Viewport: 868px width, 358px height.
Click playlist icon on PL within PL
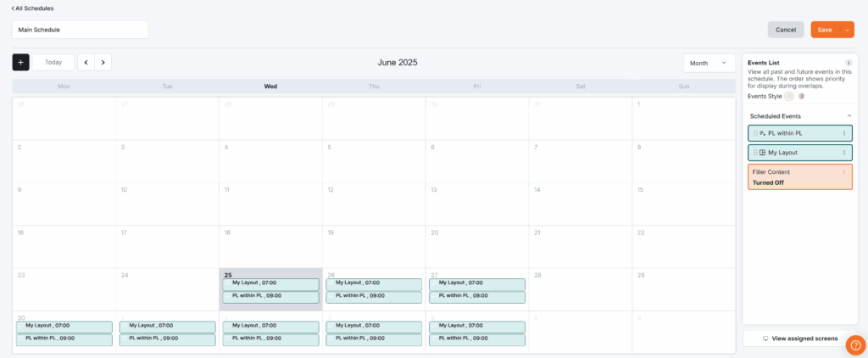click(x=762, y=133)
